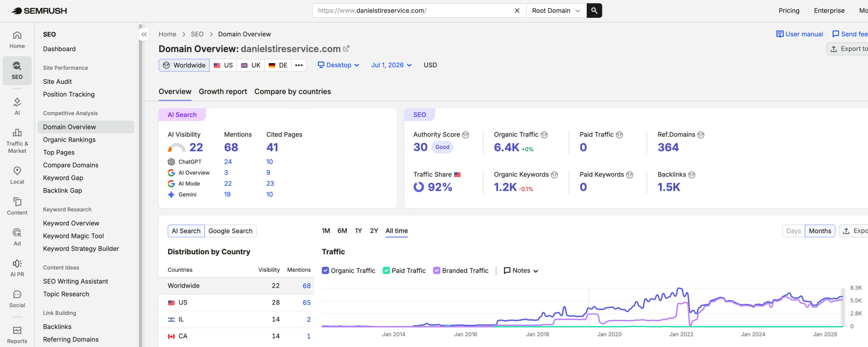Open the AI sidebar section
This screenshot has width=868, height=347.
[17, 106]
